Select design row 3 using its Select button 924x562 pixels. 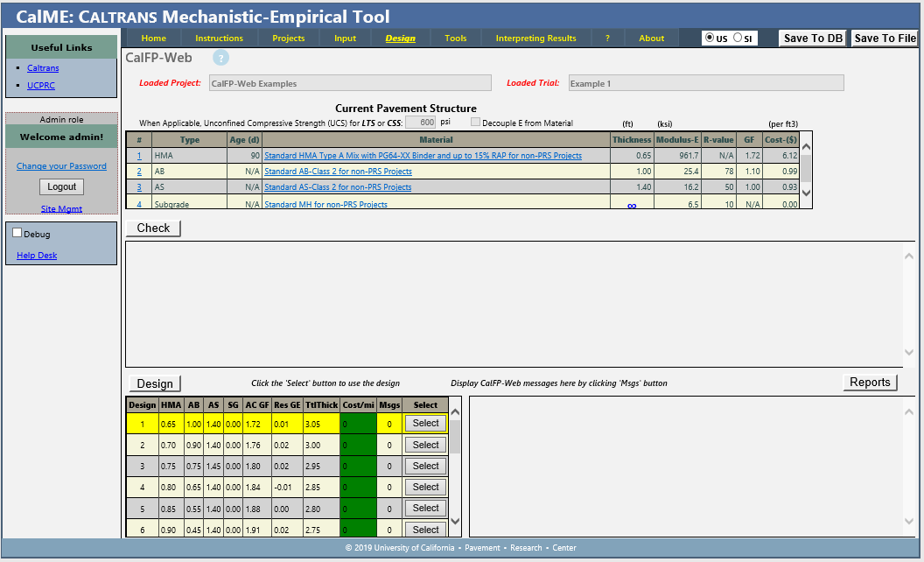point(425,466)
